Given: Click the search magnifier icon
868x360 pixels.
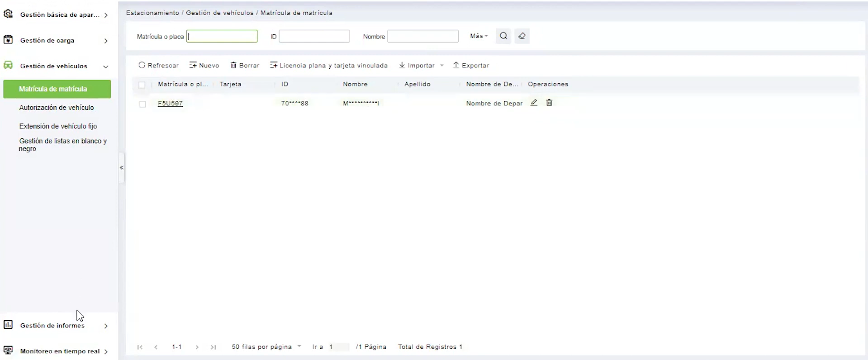Looking at the screenshot, I should 503,36.
